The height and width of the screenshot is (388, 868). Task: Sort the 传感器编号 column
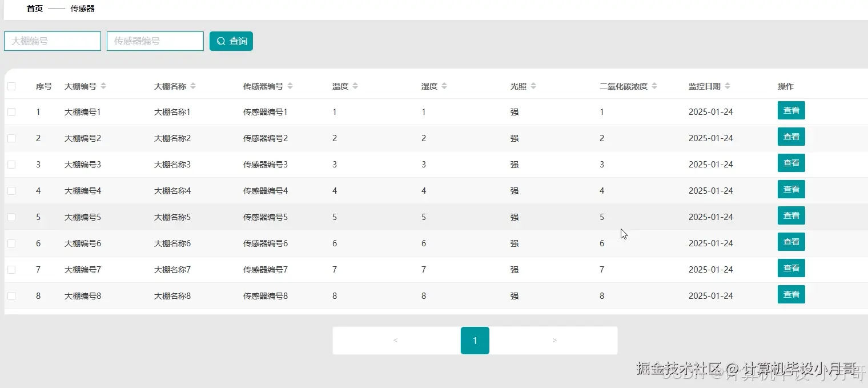291,85
